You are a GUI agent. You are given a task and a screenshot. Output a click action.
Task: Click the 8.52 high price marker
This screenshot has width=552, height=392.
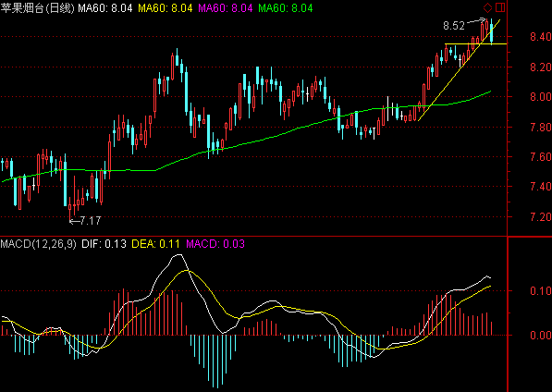454,26
